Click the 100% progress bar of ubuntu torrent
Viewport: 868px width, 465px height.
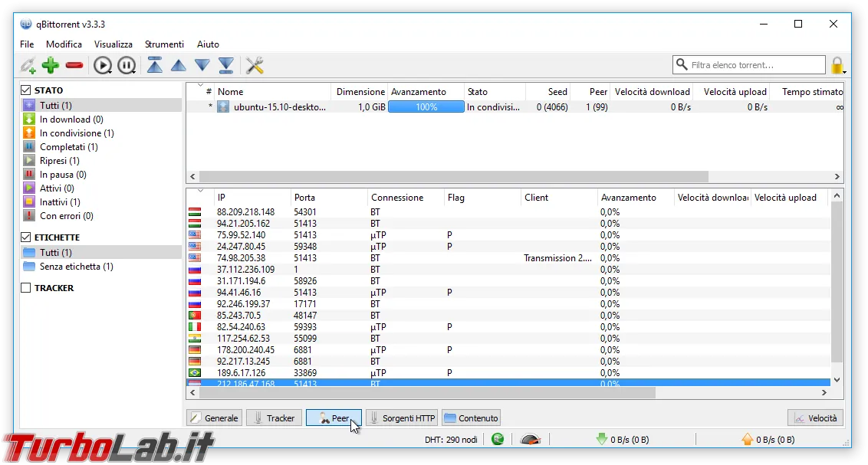pyautogui.click(x=426, y=106)
